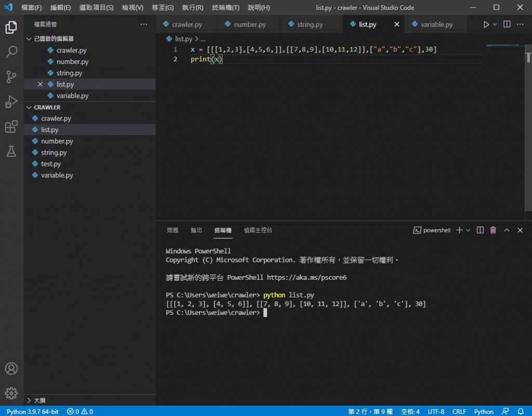Close the list.py editor tab
Screen dimensions: 532x416
point(396,24)
